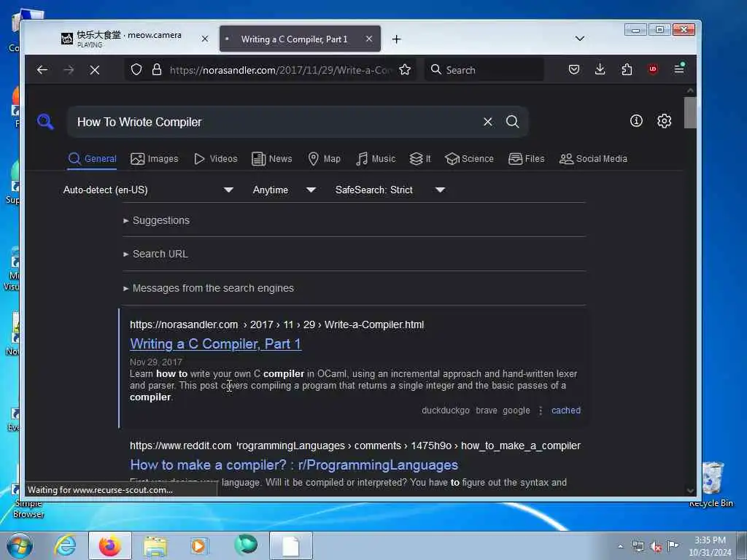
Task: Click the taskbar clock showing 3:35 PM
Action: coord(710,546)
